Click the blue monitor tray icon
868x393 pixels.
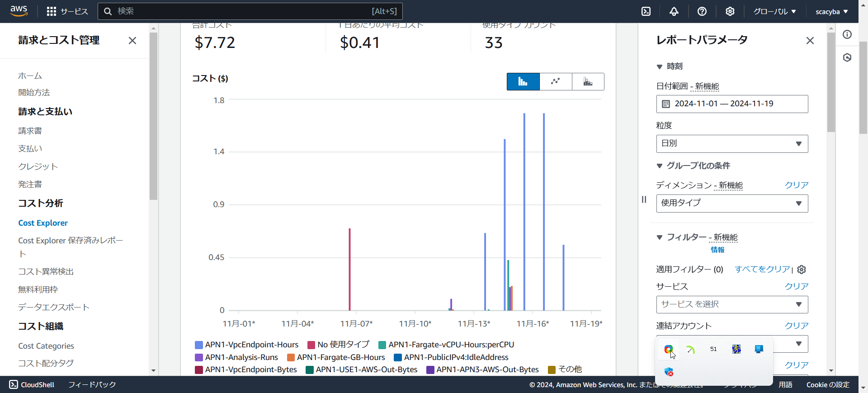(759, 349)
